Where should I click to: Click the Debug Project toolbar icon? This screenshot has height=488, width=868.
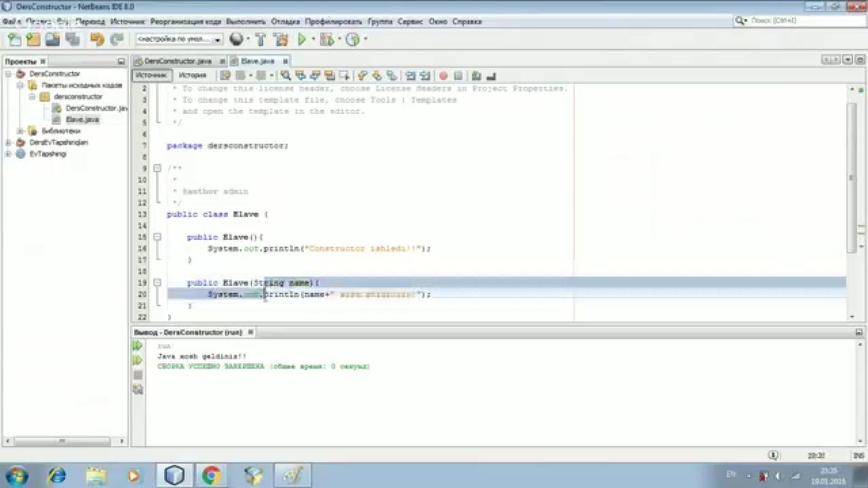pyautogui.click(x=326, y=40)
